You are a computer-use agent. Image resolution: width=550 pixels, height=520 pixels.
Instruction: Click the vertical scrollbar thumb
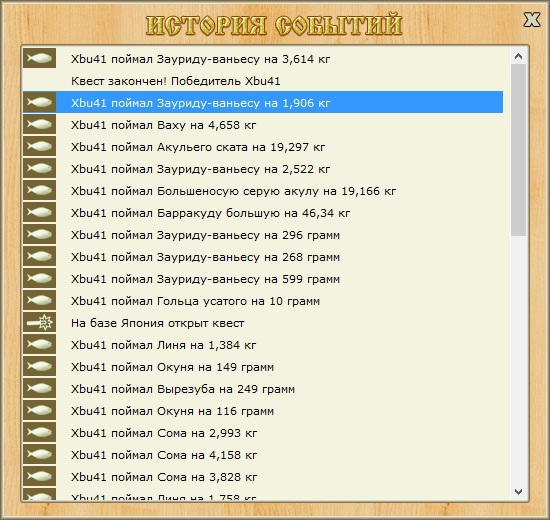pos(518,150)
